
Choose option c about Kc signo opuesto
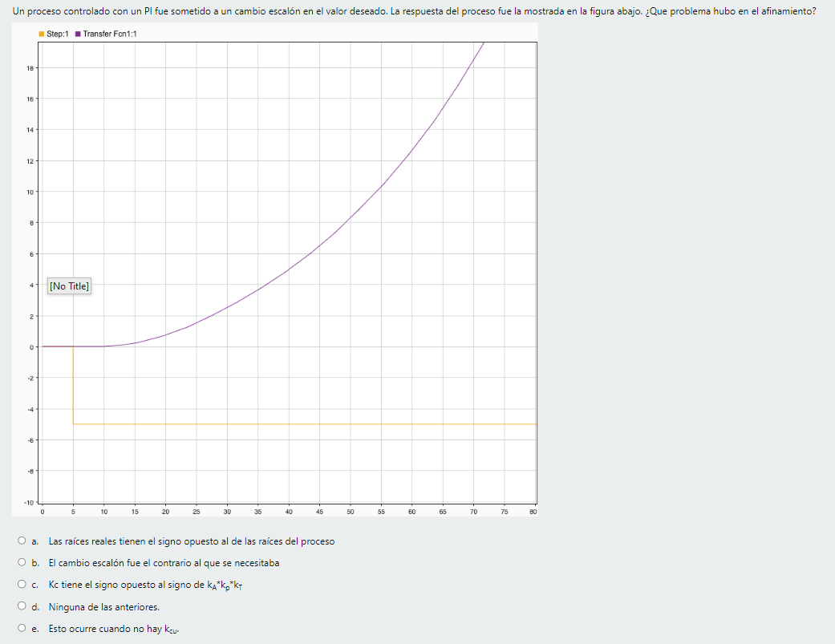click(22, 584)
